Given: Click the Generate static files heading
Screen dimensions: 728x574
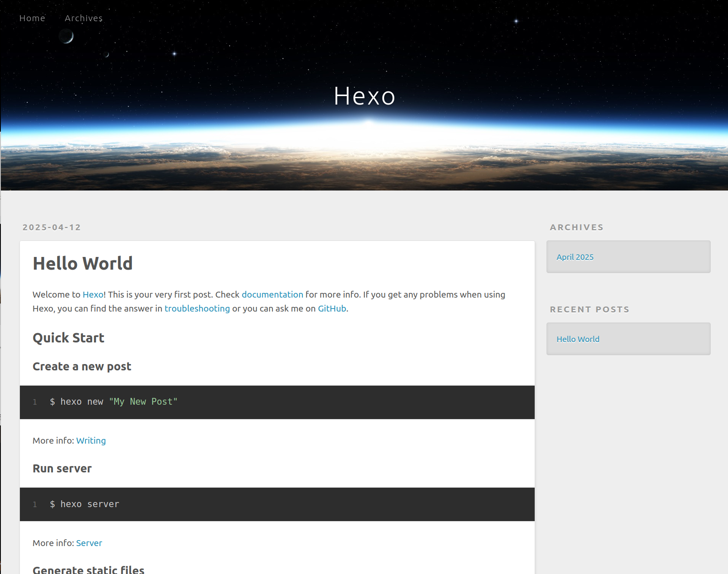Looking at the screenshot, I should (88, 570).
